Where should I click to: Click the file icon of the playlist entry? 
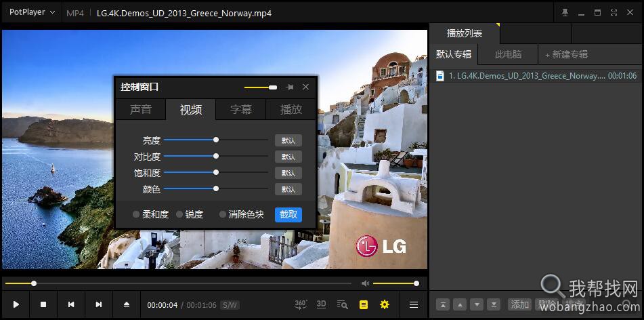(440, 76)
